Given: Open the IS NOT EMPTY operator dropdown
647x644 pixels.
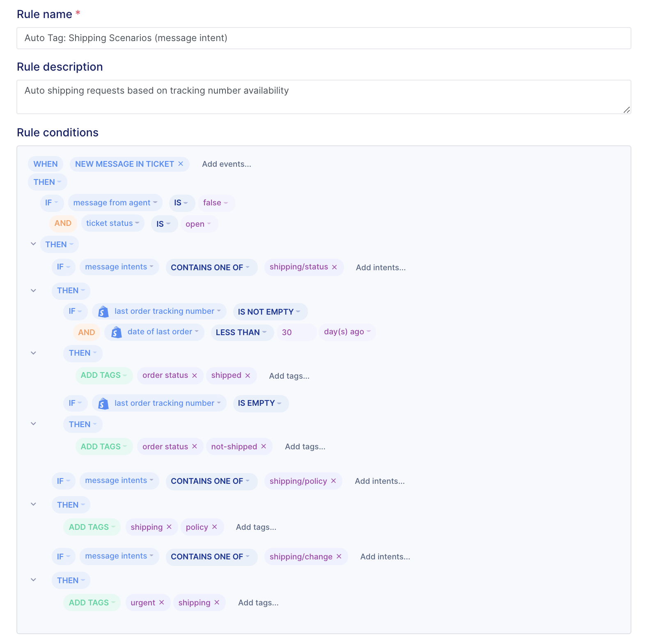Looking at the screenshot, I should 270,312.
